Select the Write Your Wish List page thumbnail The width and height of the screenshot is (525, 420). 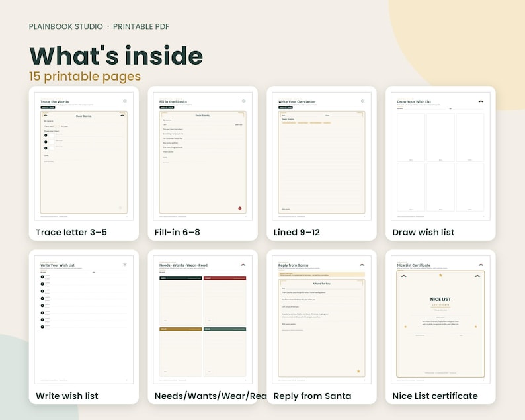84,319
